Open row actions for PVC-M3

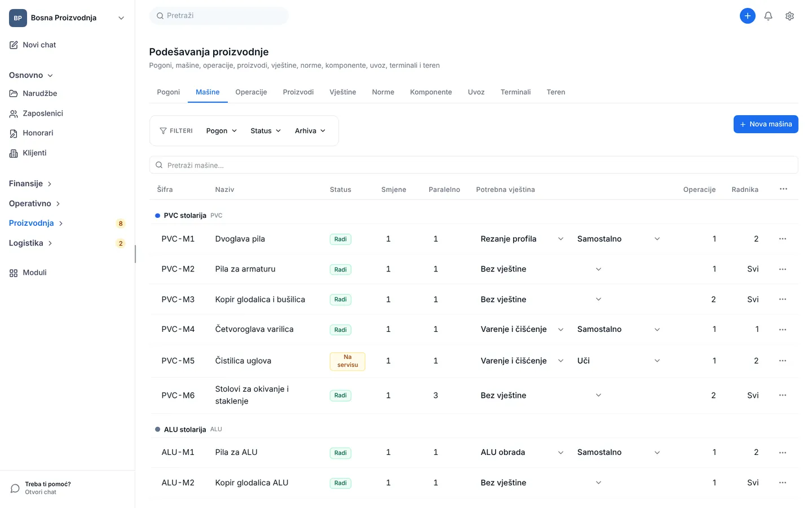tap(783, 299)
